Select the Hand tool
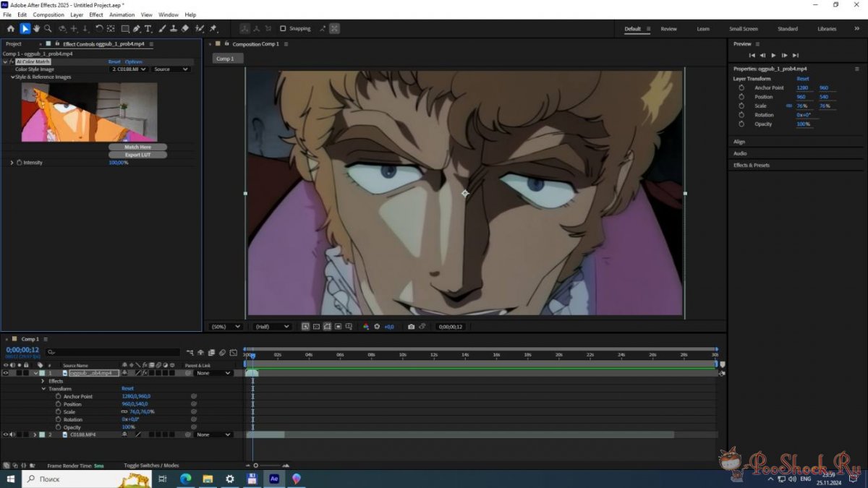This screenshot has width=868, height=488. [x=36, y=29]
